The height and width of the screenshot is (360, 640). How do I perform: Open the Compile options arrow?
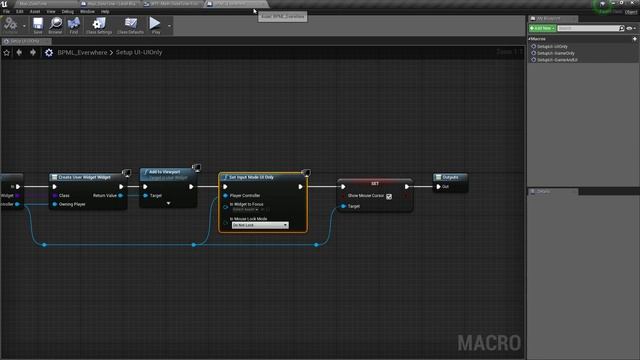(x=24, y=26)
